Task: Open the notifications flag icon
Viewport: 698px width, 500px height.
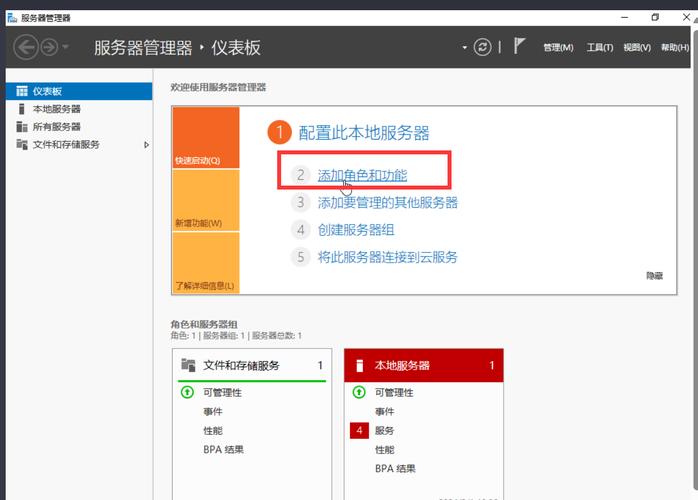Action: point(519,45)
